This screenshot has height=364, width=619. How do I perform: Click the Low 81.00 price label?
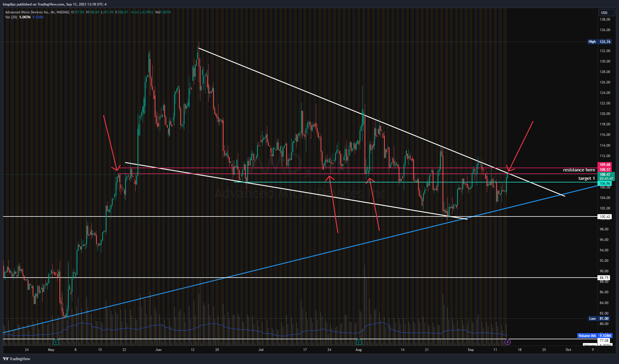coord(599,319)
